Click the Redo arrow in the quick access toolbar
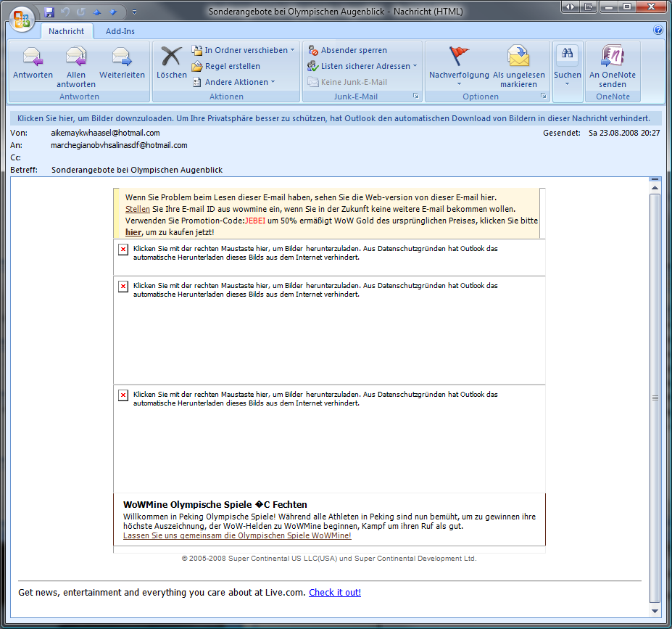Image resolution: width=672 pixels, height=629 pixels. [x=81, y=12]
